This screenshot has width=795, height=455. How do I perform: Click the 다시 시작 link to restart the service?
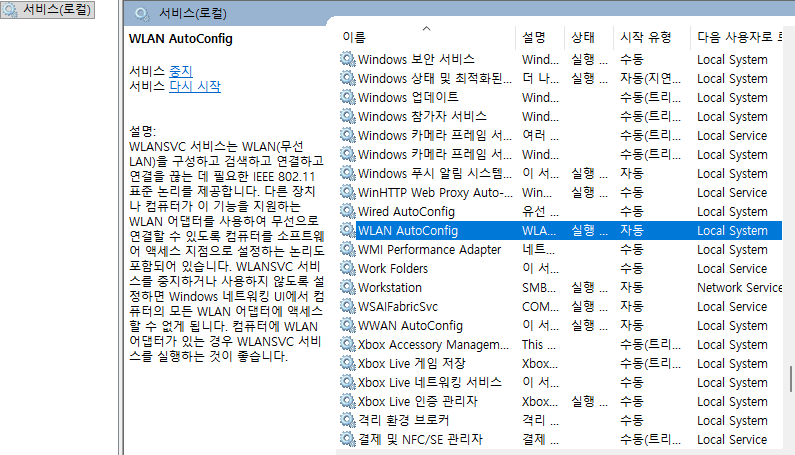click(195, 86)
